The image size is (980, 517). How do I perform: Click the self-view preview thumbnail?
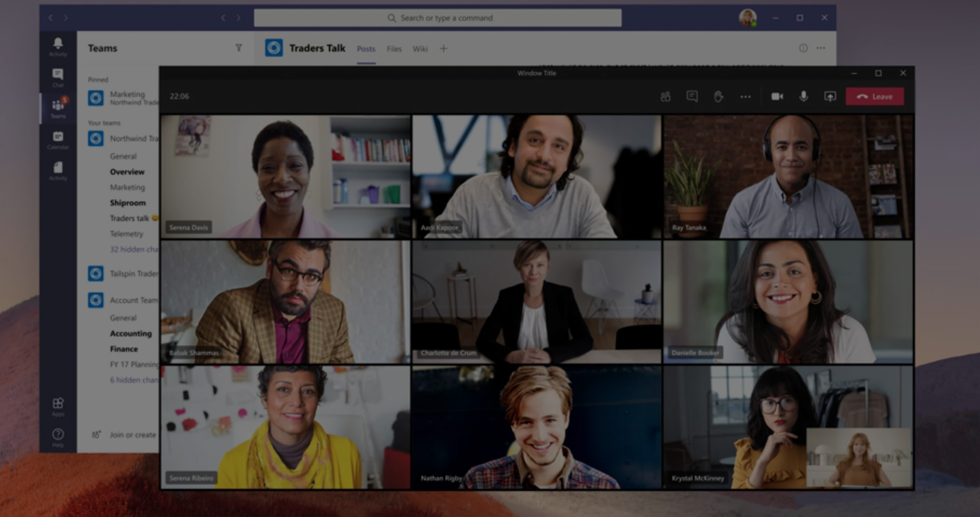click(x=859, y=458)
